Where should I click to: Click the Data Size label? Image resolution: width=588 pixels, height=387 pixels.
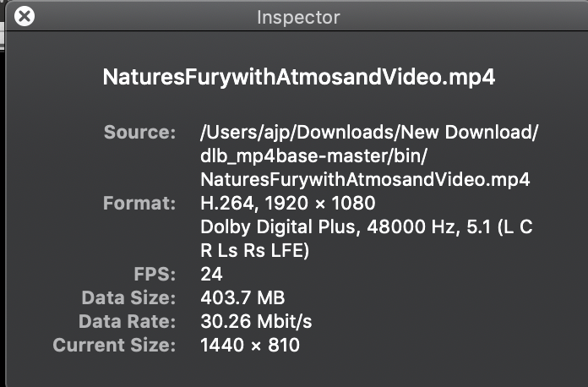128,297
